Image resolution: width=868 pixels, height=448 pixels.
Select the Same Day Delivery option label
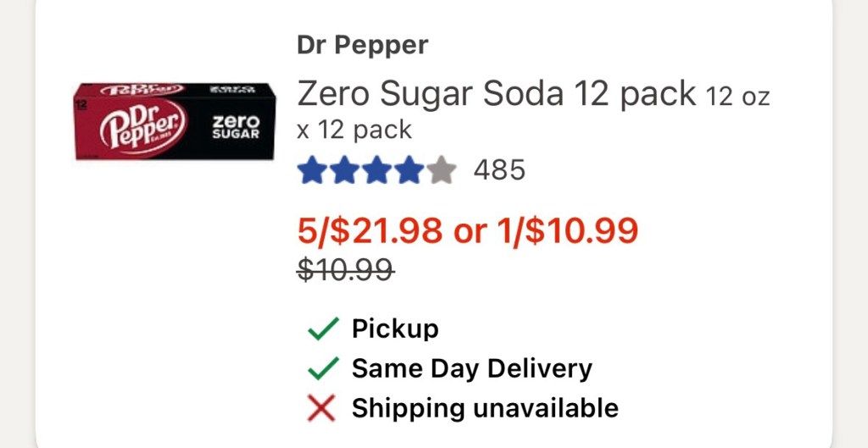tap(471, 369)
